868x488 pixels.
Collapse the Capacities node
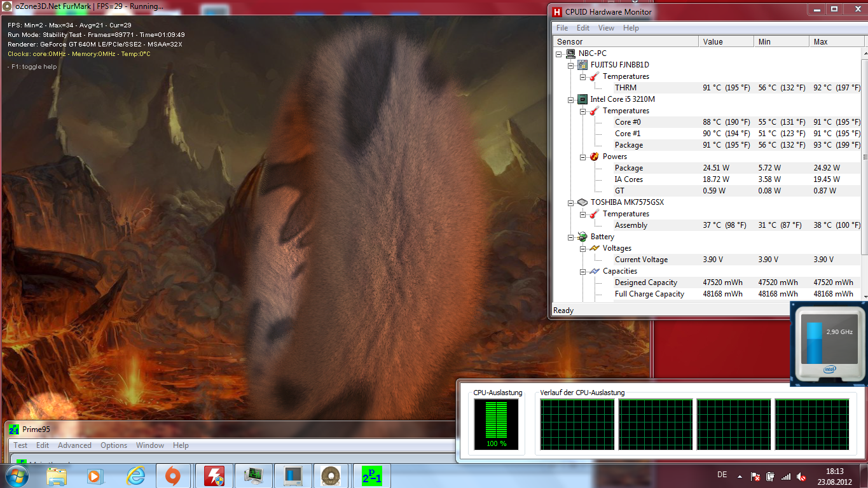[583, 271]
